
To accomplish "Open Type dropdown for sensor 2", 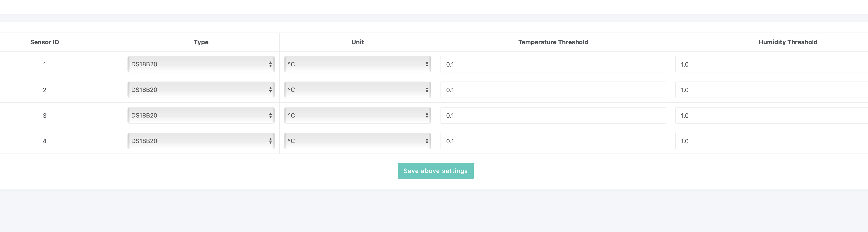I will (x=201, y=90).
